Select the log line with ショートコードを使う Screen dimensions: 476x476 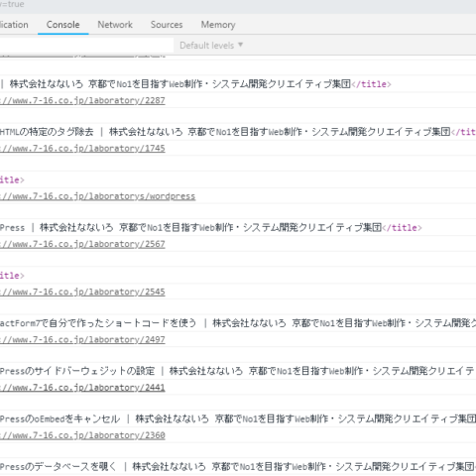pos(238,323)
